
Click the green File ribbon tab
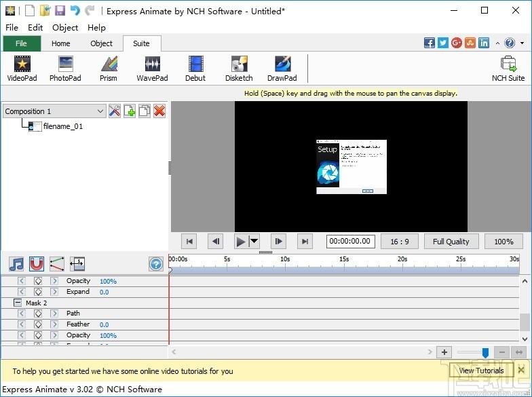tap(22, 43)
